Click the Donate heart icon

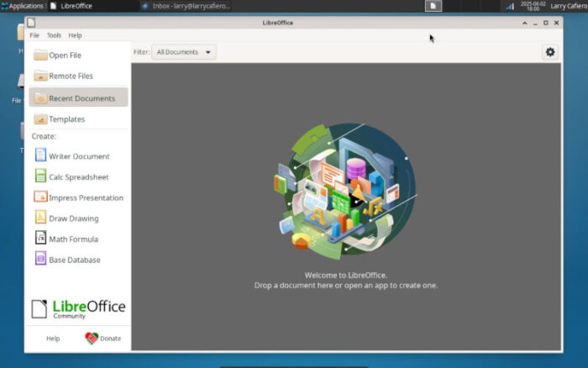[x=91, y=339]
